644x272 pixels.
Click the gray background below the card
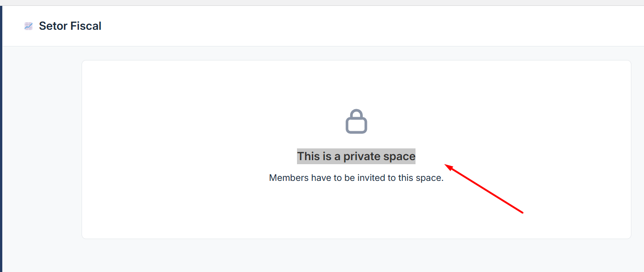tap(356, 256)
